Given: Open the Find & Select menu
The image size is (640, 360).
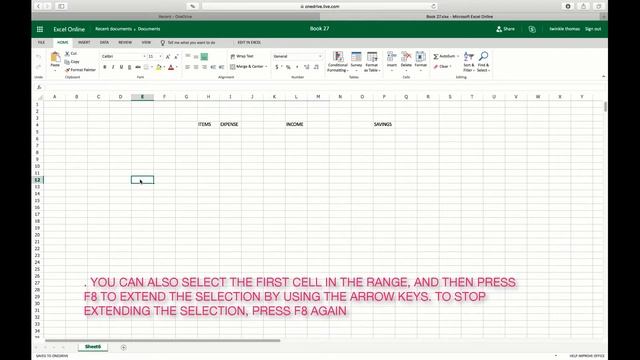Looking at the screenshot, I should 483,62.
